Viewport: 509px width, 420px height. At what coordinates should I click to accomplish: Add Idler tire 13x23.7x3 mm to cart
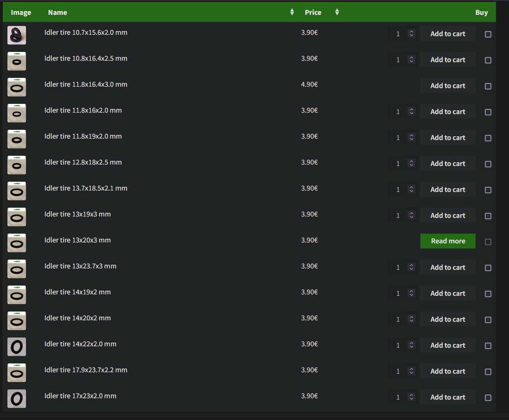(x=448, y=267)
